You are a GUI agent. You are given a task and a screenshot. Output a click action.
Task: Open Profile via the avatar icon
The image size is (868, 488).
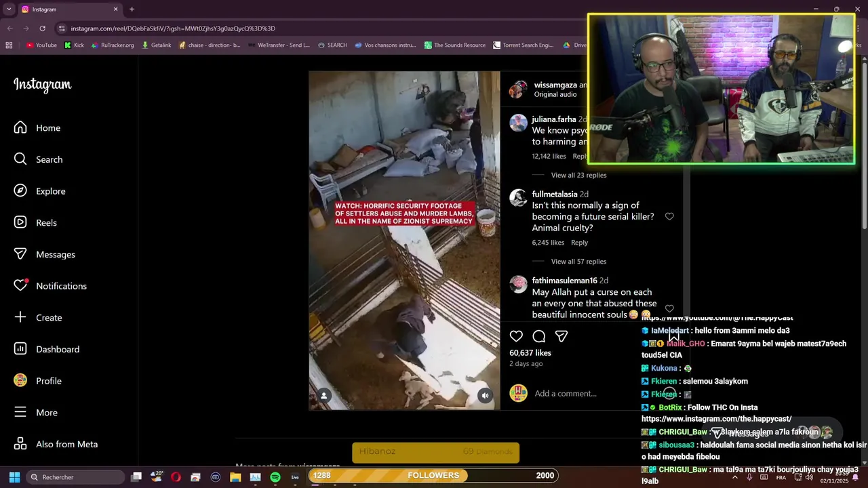[x=20, y=381]
